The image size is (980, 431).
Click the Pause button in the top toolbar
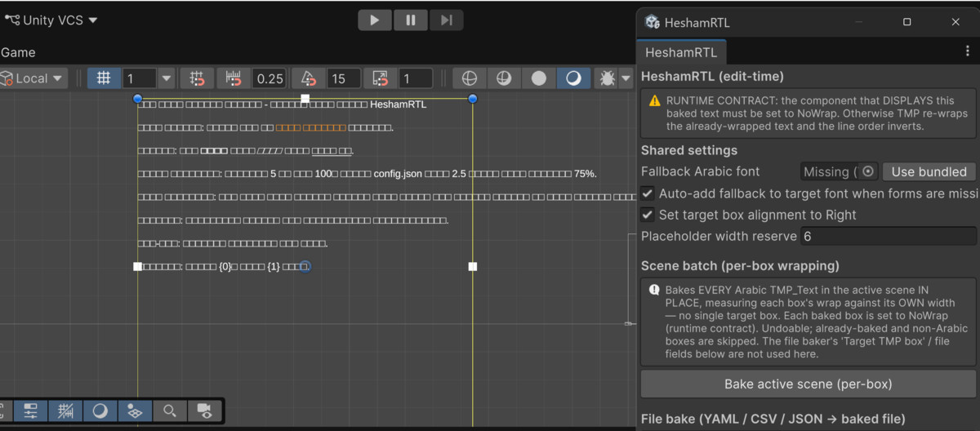click(410, 20)
